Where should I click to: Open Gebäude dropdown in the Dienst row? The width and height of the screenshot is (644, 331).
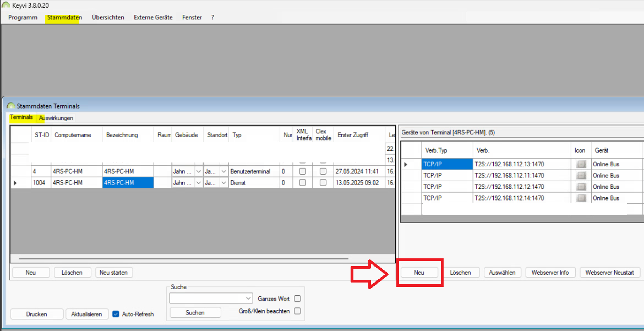click(198, 182)
